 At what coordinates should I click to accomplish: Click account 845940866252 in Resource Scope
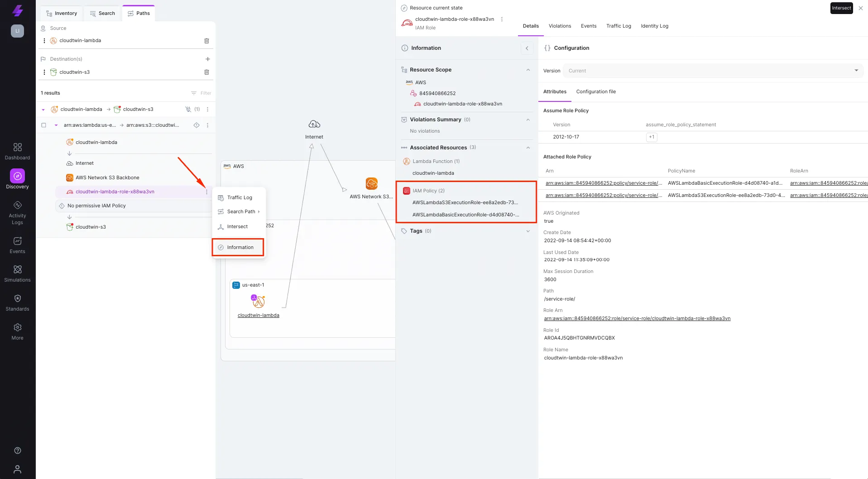(x=437, y=93)
